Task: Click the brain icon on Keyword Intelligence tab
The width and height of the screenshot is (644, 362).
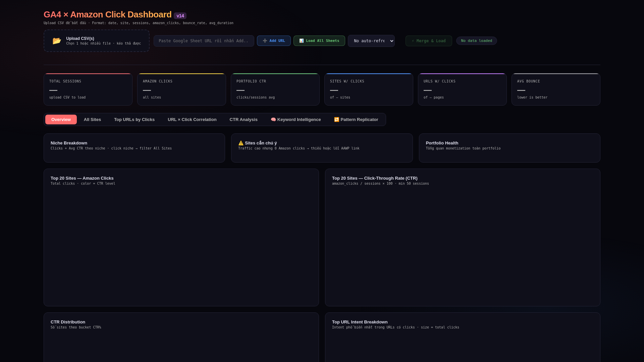Action: click(x=273, y=120)
